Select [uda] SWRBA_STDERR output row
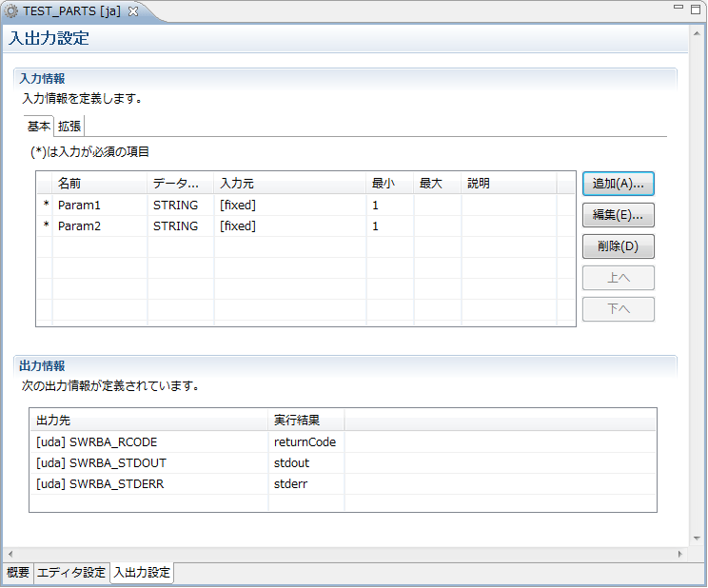The width and height of the screenshot is (708, 588). point(343,483)
